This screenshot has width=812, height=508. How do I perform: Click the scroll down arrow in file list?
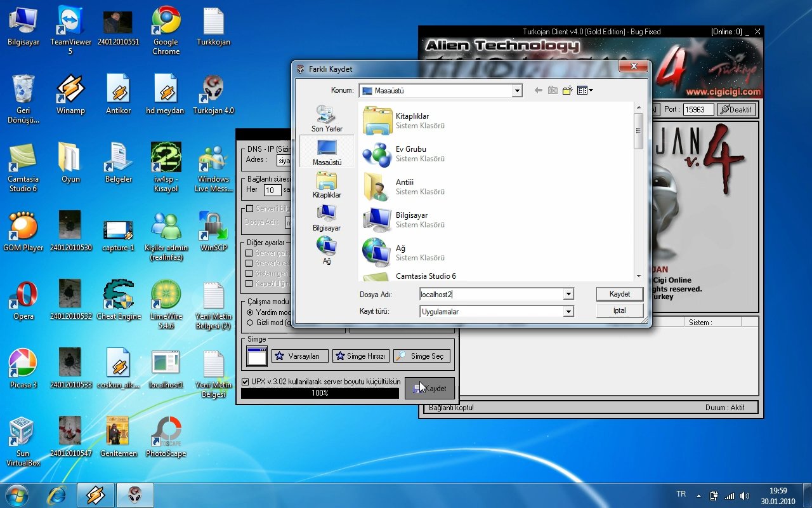coord(639,276)
